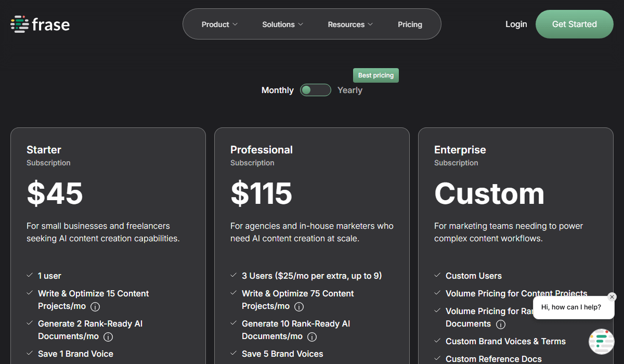Click info icon beside Professional 75 Content Projects

299,306
